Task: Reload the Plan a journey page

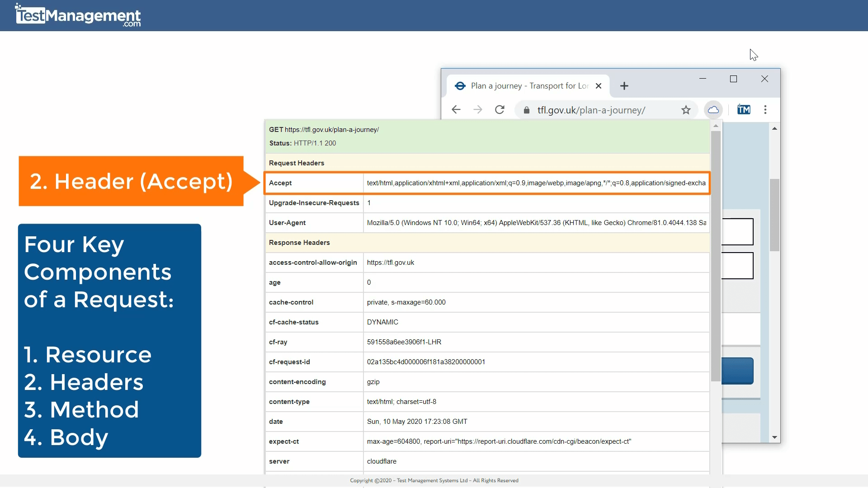Action: pos(500,109)
